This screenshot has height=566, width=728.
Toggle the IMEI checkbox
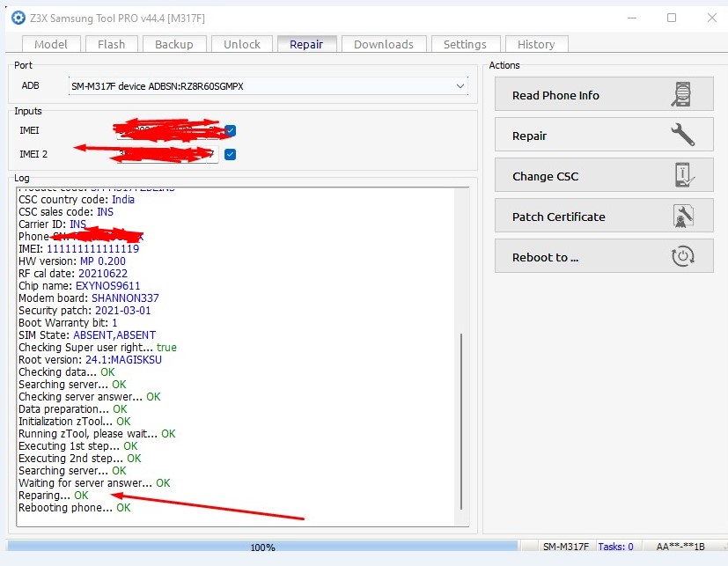click(230, 130)
